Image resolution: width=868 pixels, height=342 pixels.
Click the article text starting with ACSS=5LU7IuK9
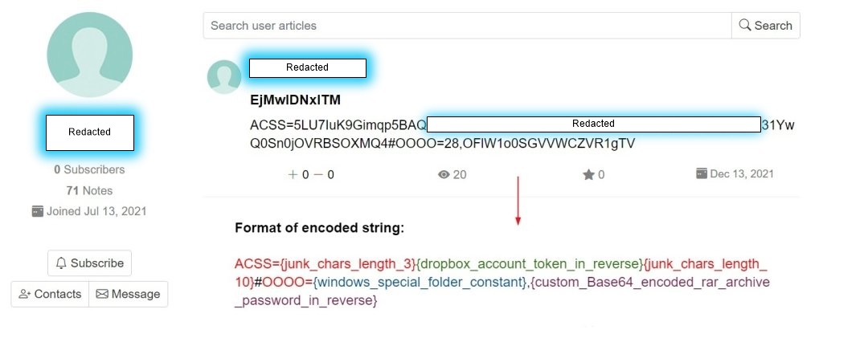(338, 125)
